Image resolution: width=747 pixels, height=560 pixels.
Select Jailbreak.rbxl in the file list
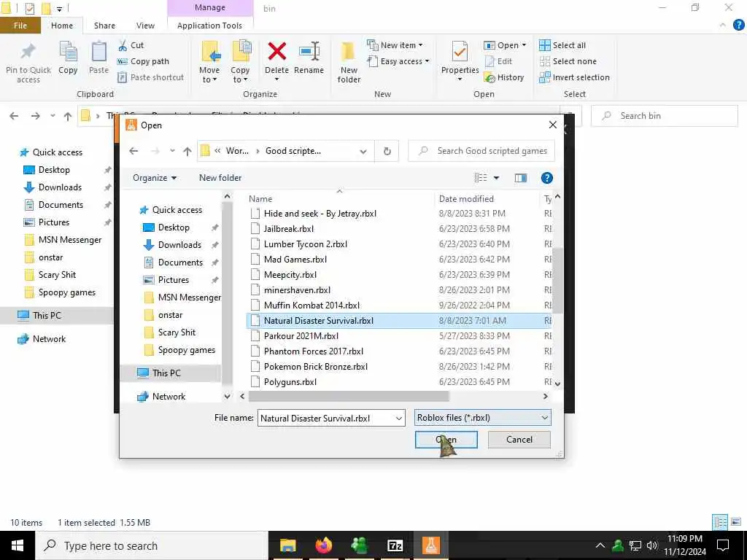(x=289, y=228)
